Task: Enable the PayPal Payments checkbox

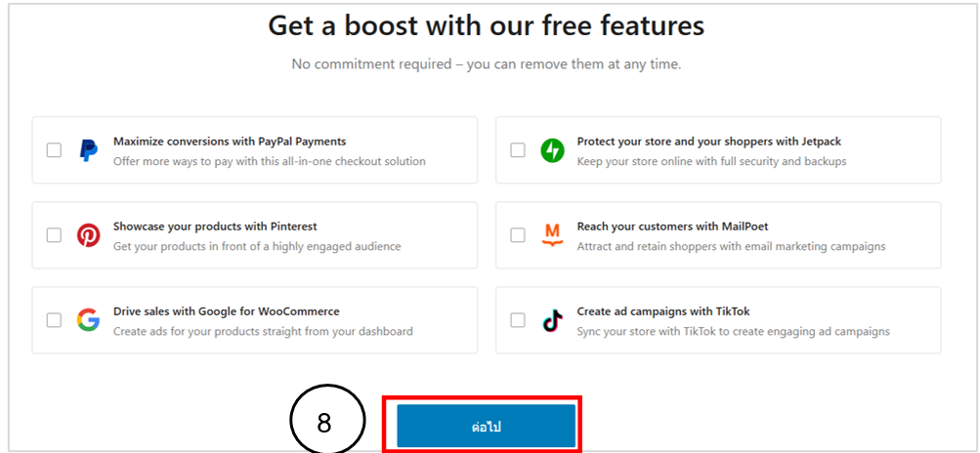Action: tap(54, 150)
